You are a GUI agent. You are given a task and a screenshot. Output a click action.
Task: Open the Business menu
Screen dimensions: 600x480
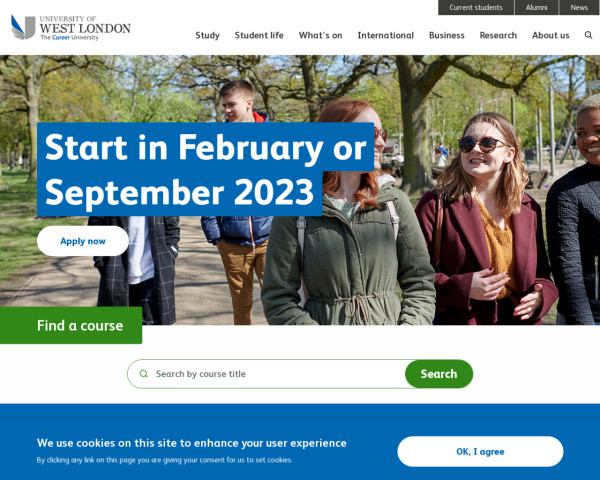point(447,35)
